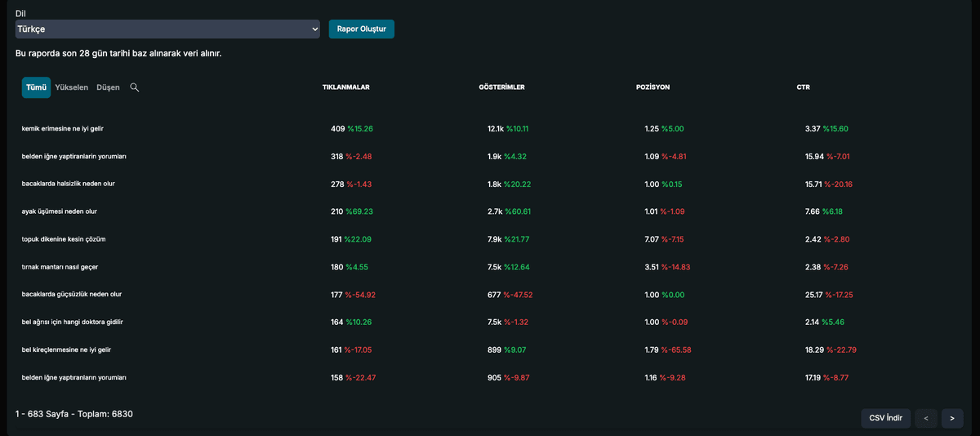This screenshot has width=980, height=436.
Task: Click CTR value 18.29 %-22.79
Action: 831,349
